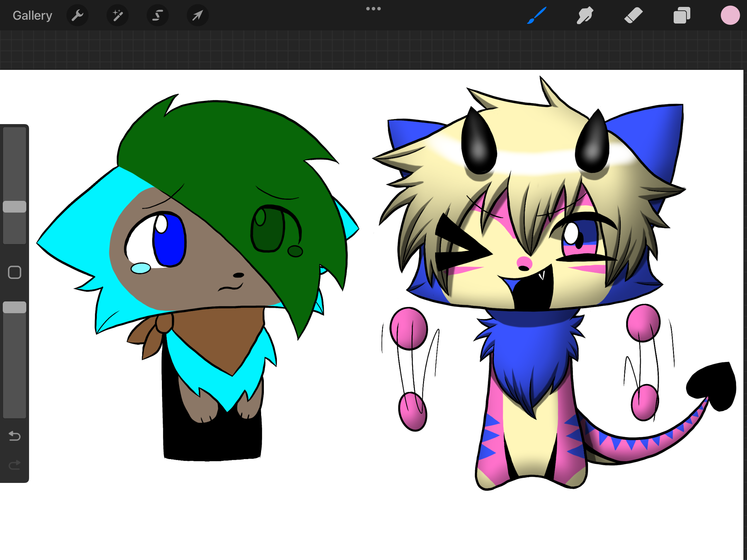The image size is (747, 560).
Task: Open the Adjustments magic wand menu
Action: (118, 16)
